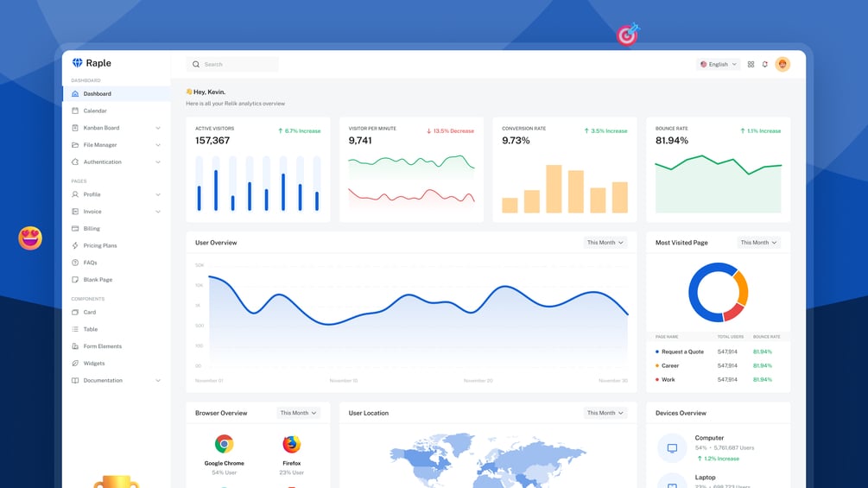Image resolution: width=868 pixels, height=488 pixels.
Task: Click the Kanban Board icon
Action: (75, 128)
